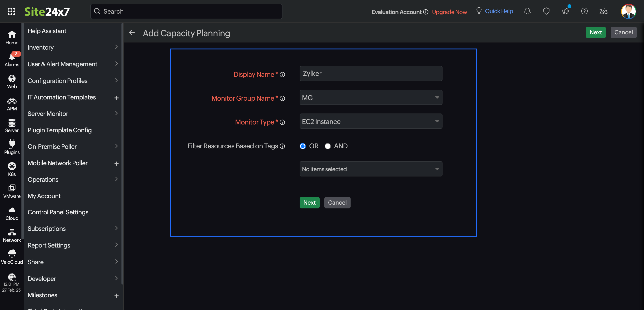The width and height of the screenshot is (644, 310).
Task: Click the back arrow beside page title
Action: tap(132, 33)
